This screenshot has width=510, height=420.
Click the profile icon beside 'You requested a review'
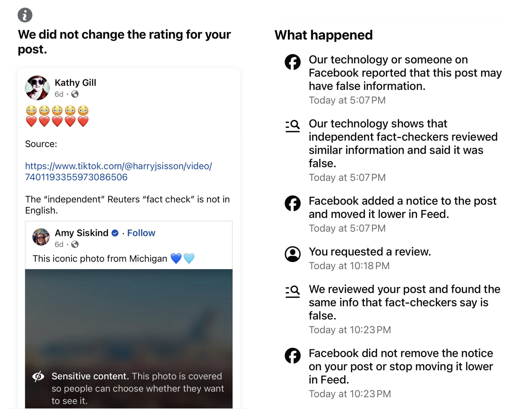pos(293,254)
